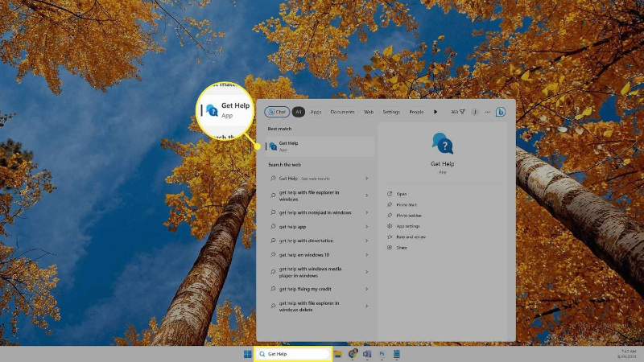Select the All search filter tab
This screenshot has width=644, height=362.
pyautogui.click(x=298, y=112)
